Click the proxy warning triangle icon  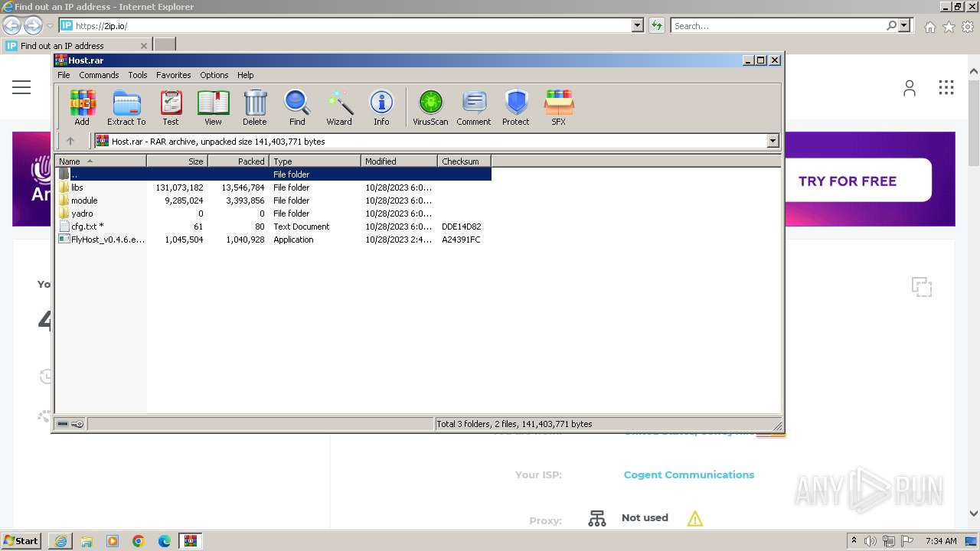694,519
